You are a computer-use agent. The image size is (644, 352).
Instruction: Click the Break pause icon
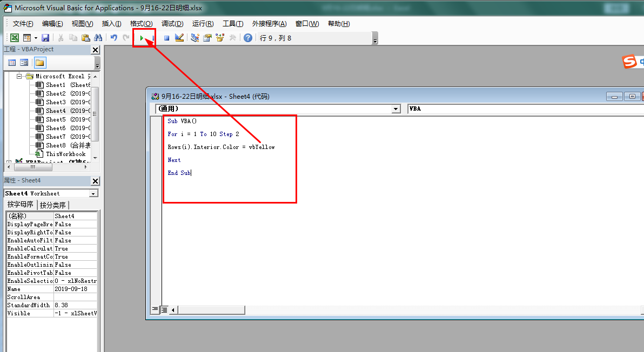(153, 38)
